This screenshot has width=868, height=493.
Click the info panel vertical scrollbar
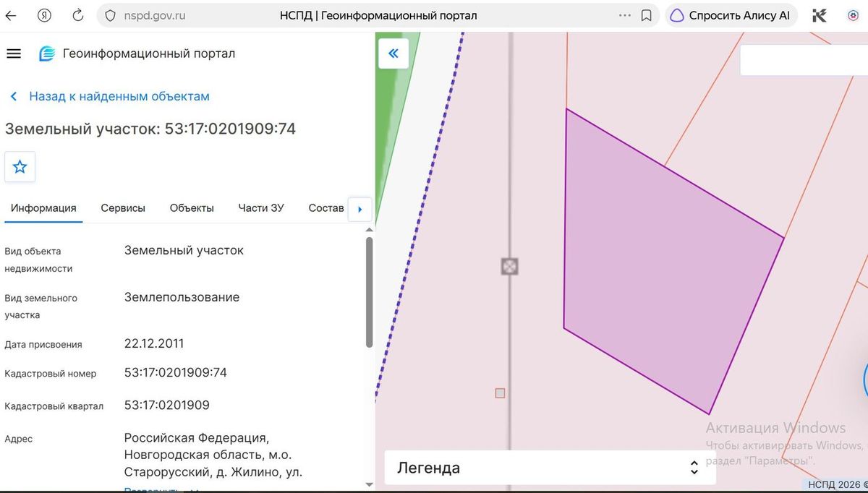pos(370,292)
